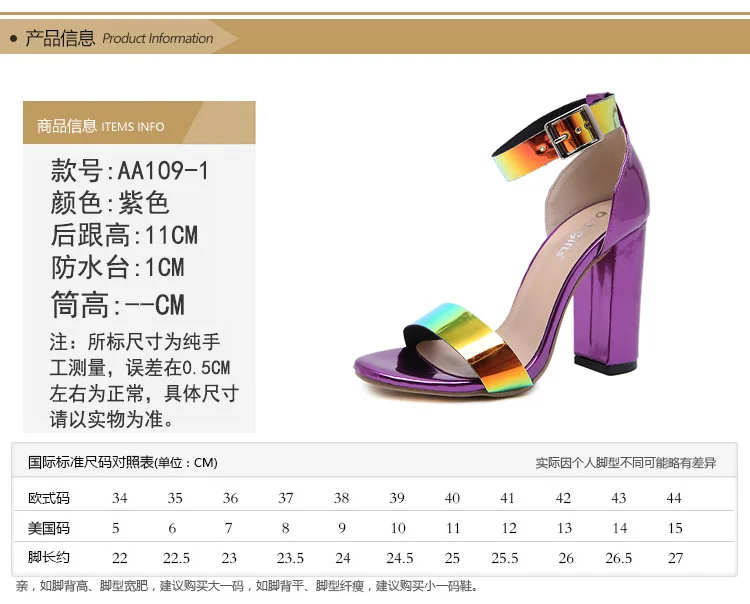Click the measurement note starting with '注：'
Image resolution: width=750 pixels, height=604 pixels.
click(144, 380)
